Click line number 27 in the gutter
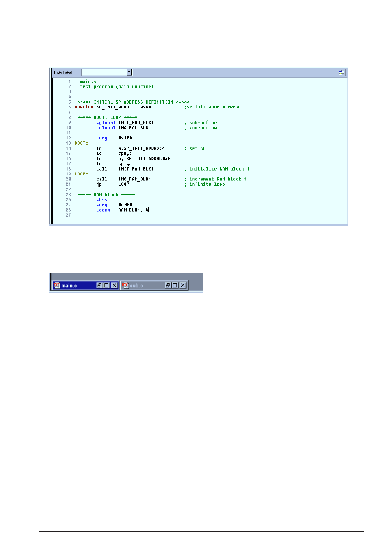 pyautogui.click(x=68, y=215)
